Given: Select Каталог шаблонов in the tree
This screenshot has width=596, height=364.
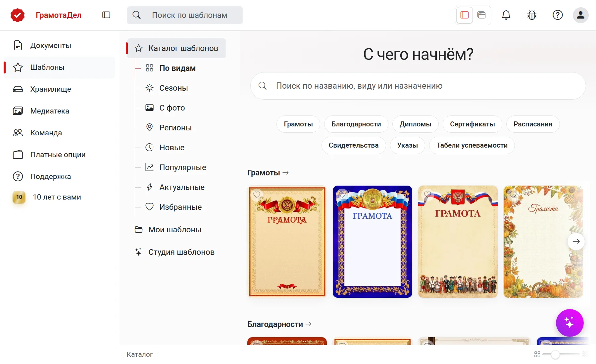Looking at the screenshot, I should pyautogui.click(x=176, y=48).
